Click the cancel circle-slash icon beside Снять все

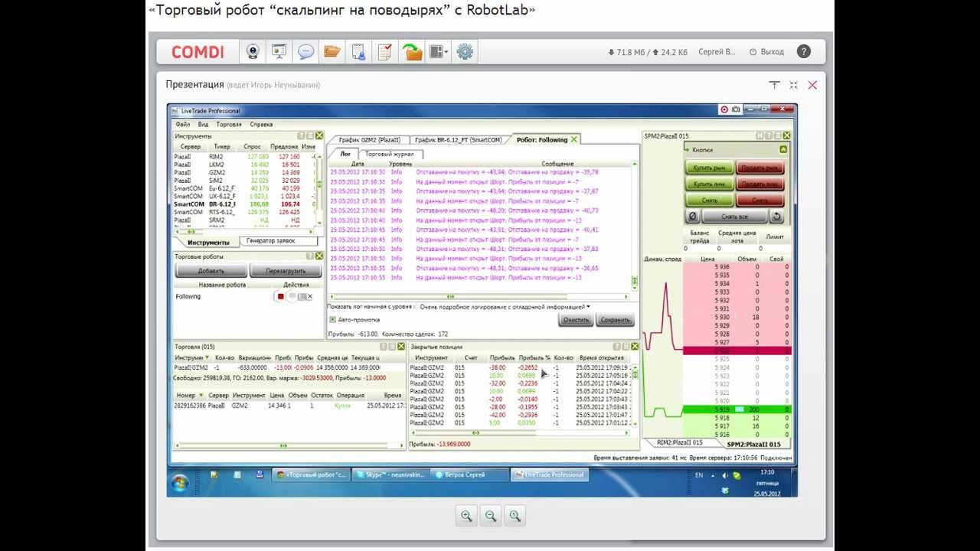[x=692, y=217]
